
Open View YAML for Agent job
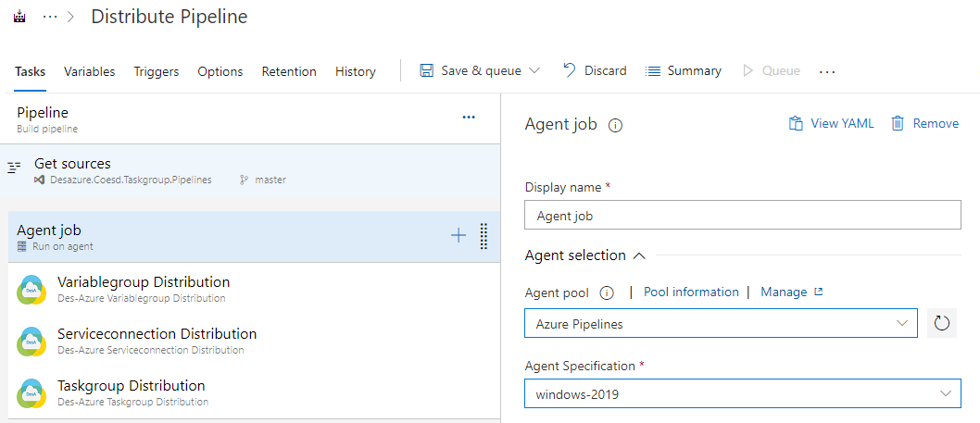831,123
